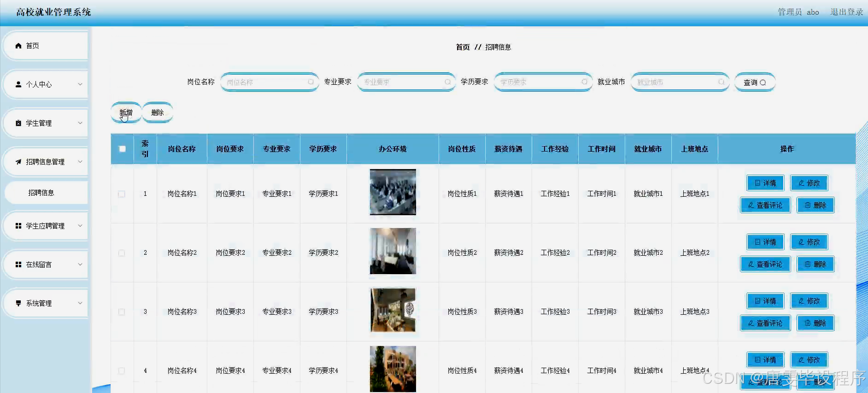The height and width of the screenshot is (393, 868).
Task: Expand 系统管理 menu chevron
Action: [x=80, y=303]
